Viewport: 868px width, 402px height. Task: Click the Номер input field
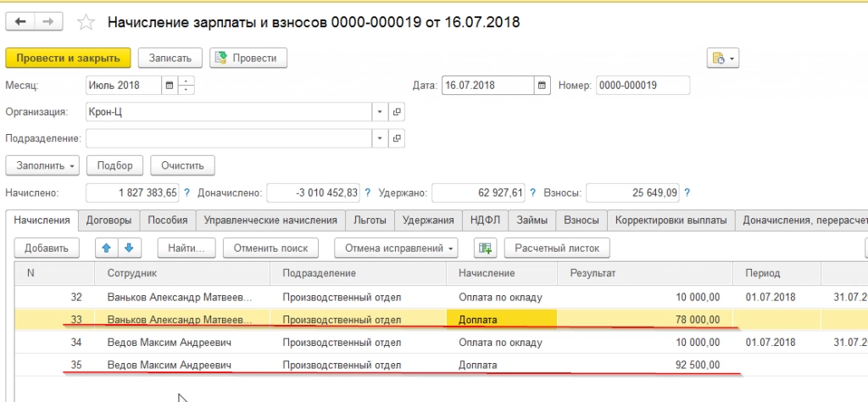point(643,86)
